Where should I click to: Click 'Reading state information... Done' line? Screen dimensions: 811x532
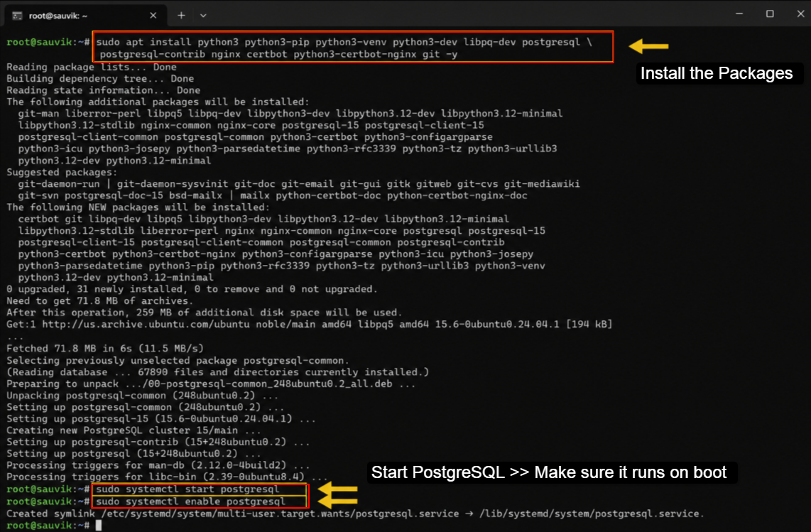[x=104, y=90]
